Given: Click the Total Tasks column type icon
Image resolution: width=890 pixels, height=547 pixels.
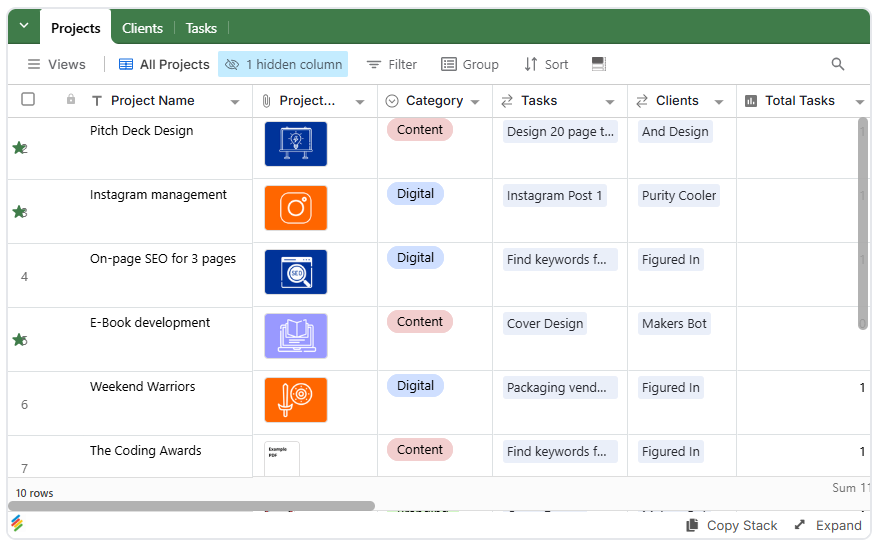Looking at the screenshot, I should (x=751, y=101).
